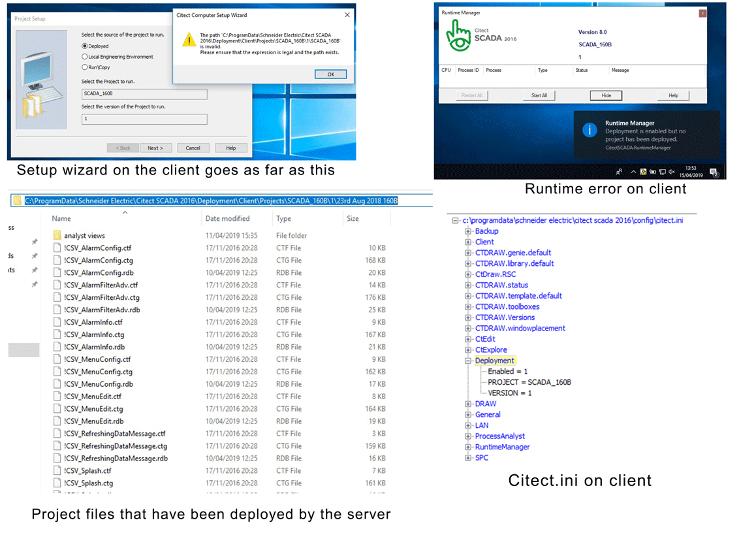Click the Process ID column header
Screen dimensions: 756x535
point(468,71)
